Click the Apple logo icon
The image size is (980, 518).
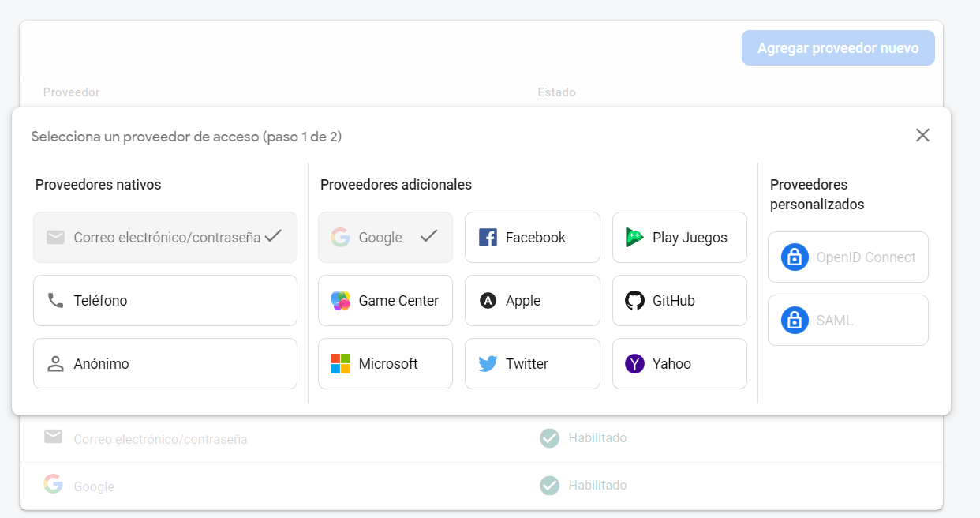[488, 300]
